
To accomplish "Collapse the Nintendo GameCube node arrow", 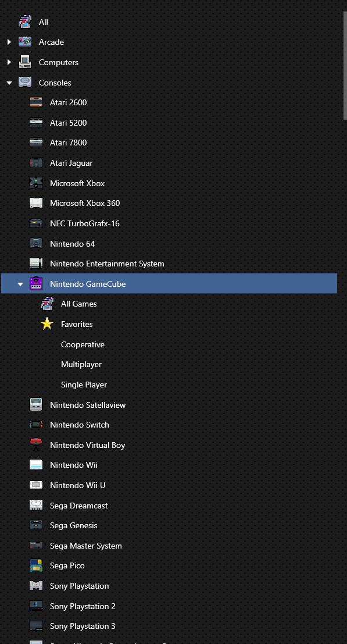I will (20, 284).
